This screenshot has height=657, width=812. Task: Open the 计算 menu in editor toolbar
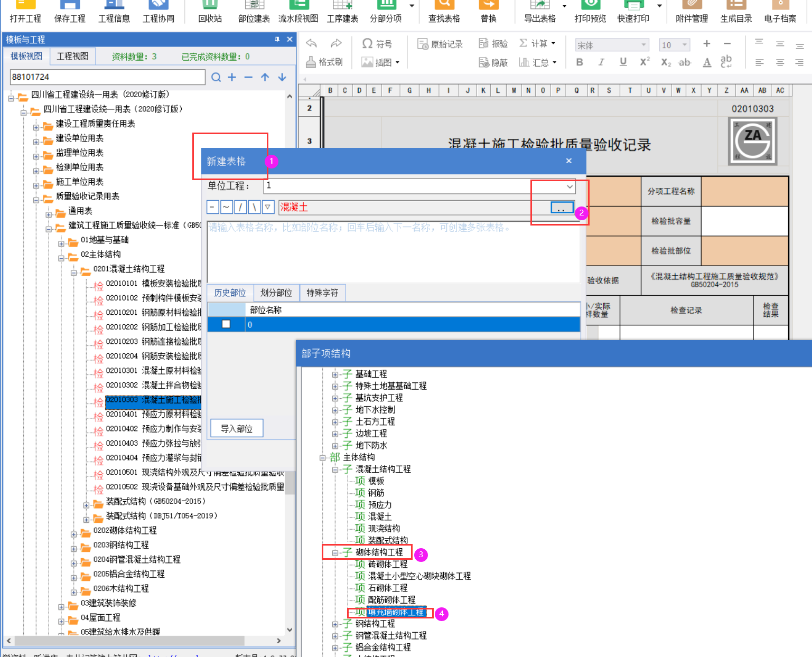pos(537,43)
